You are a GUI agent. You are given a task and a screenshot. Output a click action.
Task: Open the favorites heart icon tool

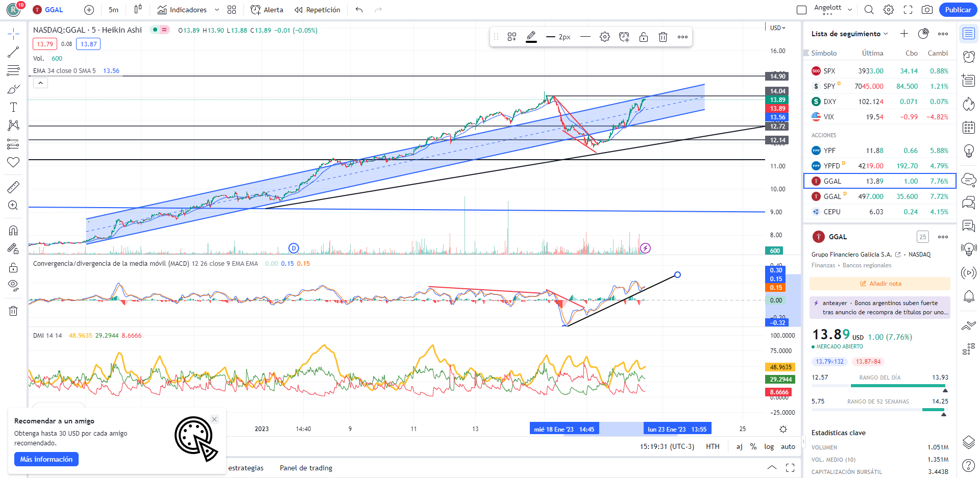click(13, 162)
